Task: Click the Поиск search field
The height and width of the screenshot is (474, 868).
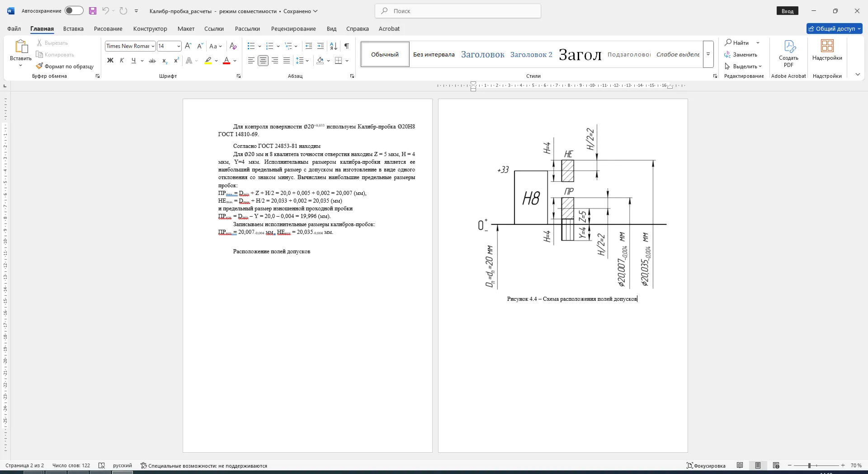Action: 458,11
